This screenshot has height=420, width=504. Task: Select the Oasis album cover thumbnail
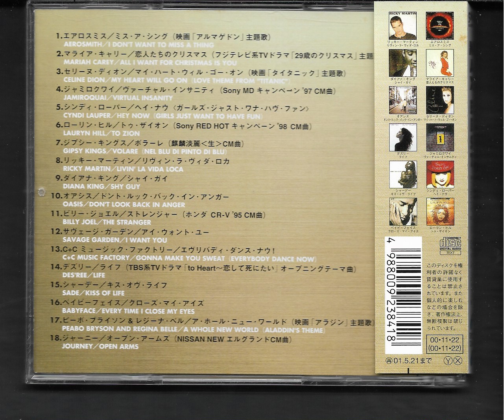pyautogui.click(x=402, y=100)
